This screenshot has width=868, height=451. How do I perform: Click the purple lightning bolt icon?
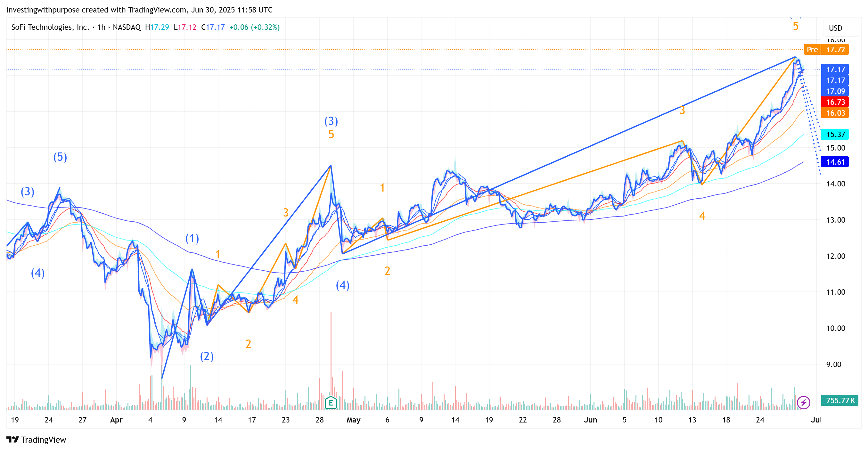(x=803, y=402)
